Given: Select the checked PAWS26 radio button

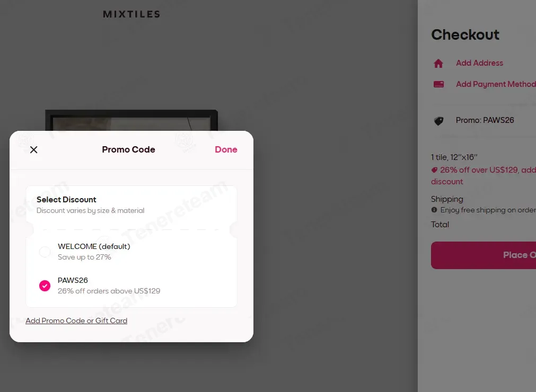Looking at the screenshot, I should pos(45,286).
